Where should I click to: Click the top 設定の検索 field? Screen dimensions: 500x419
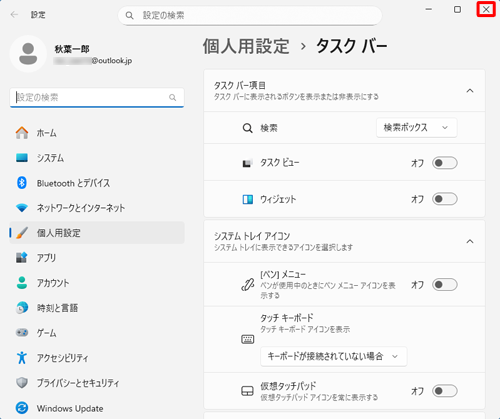tap(250, 15)
